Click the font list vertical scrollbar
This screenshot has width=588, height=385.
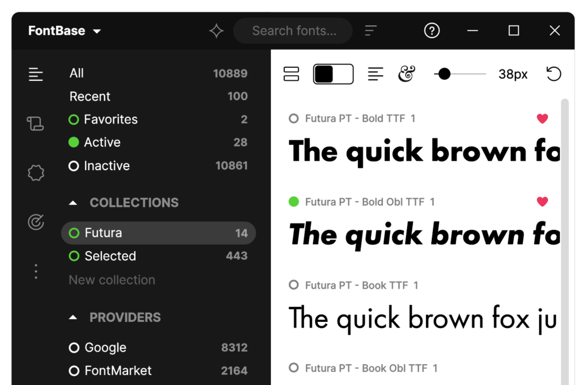coord(565,242)
